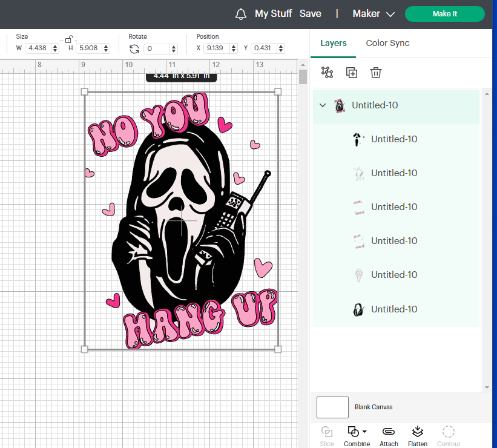Image resolution: width=497 pixels, height=448 pixels.
Task: Click the canvas scroll up arrow
Action: pyautogui.click(x=303, y=65)
